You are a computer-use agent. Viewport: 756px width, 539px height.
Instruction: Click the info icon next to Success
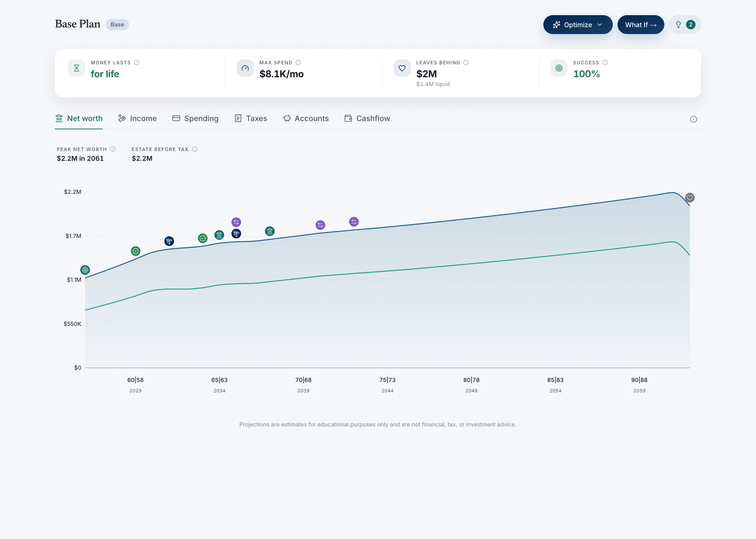(605, 63)
